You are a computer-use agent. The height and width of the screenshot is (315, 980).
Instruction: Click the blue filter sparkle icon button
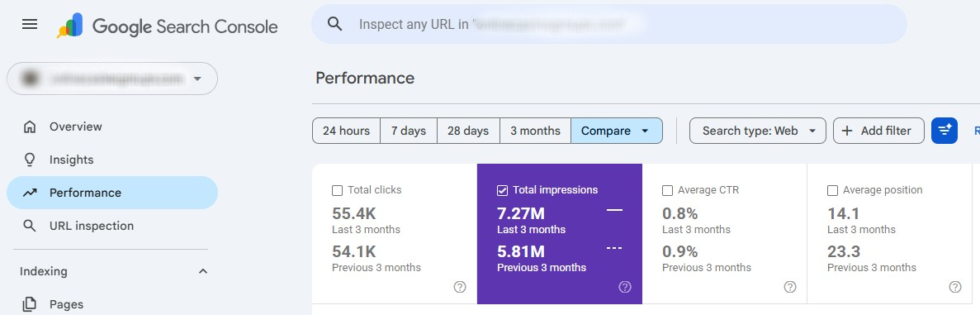944,131
